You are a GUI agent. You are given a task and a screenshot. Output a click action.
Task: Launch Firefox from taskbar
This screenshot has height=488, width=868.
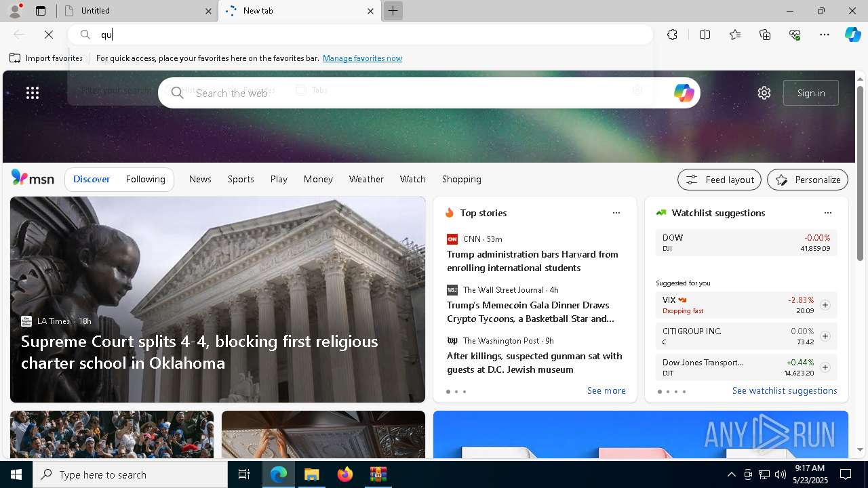pos(345,474)
